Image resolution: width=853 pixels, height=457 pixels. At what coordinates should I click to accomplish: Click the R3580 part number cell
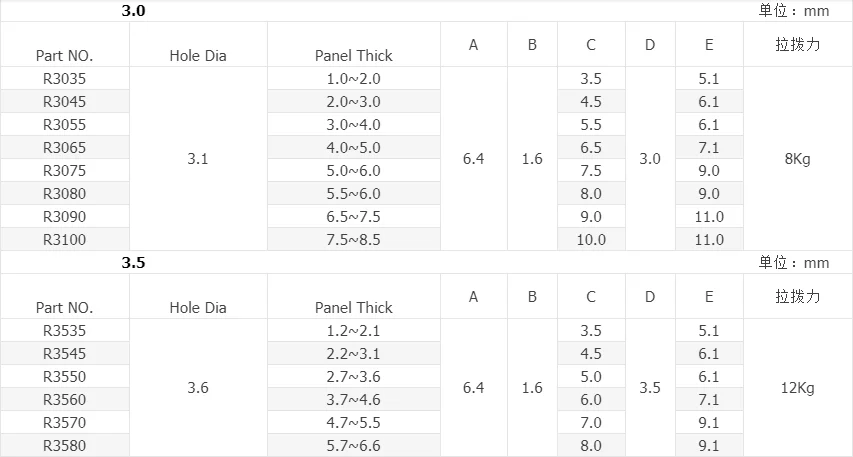coord(65,446)
